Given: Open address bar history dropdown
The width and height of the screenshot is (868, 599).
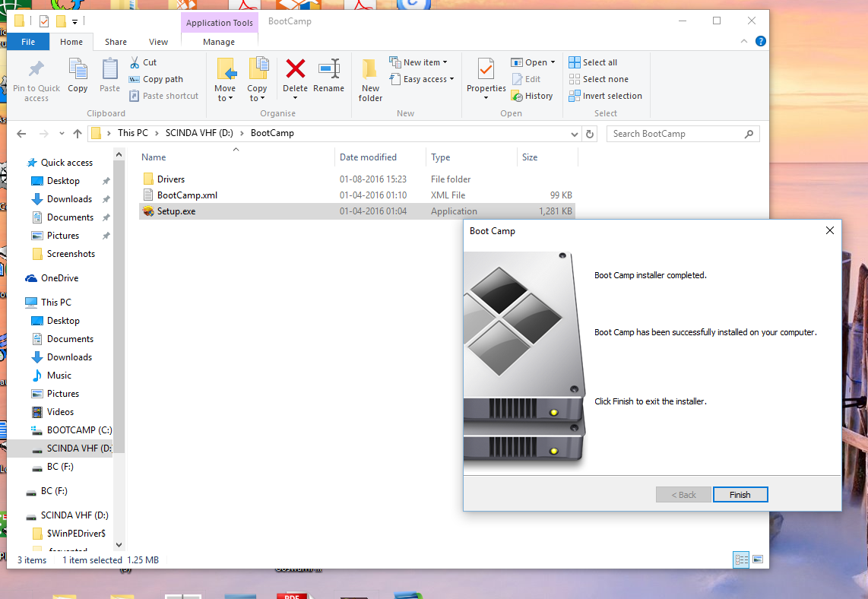Looking at the screenshot, I should tap(574, 134).
